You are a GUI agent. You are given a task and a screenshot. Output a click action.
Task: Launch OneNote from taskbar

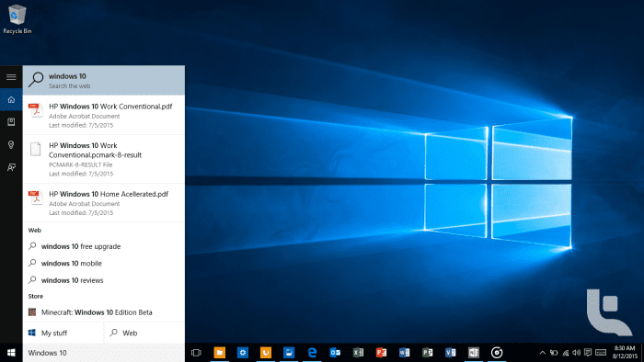[x=474, y=353]
